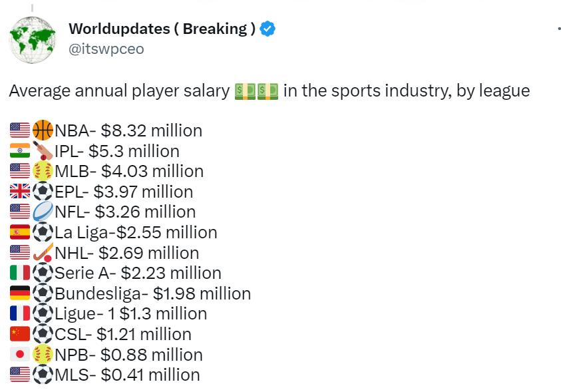Click the Italy flag beside Serie A
The width and height of the screenshot is (561, 392).
(x=20, y=273)
